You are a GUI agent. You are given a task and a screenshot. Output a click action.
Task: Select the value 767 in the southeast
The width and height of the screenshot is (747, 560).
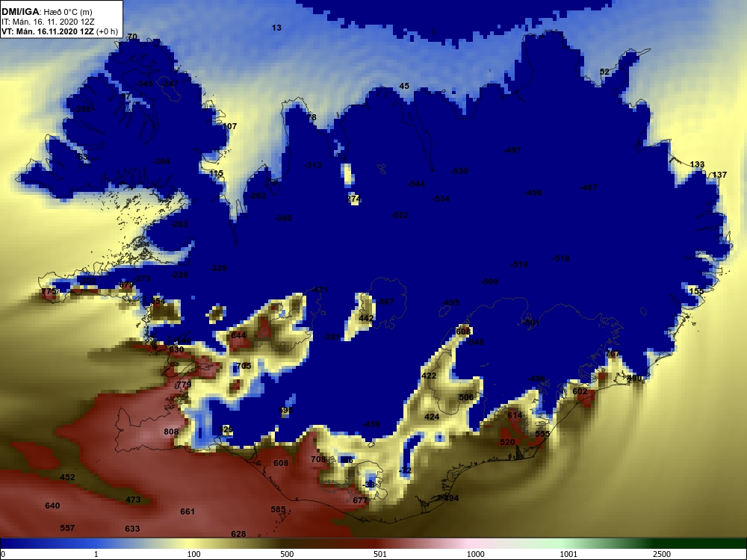click(613, 353)
